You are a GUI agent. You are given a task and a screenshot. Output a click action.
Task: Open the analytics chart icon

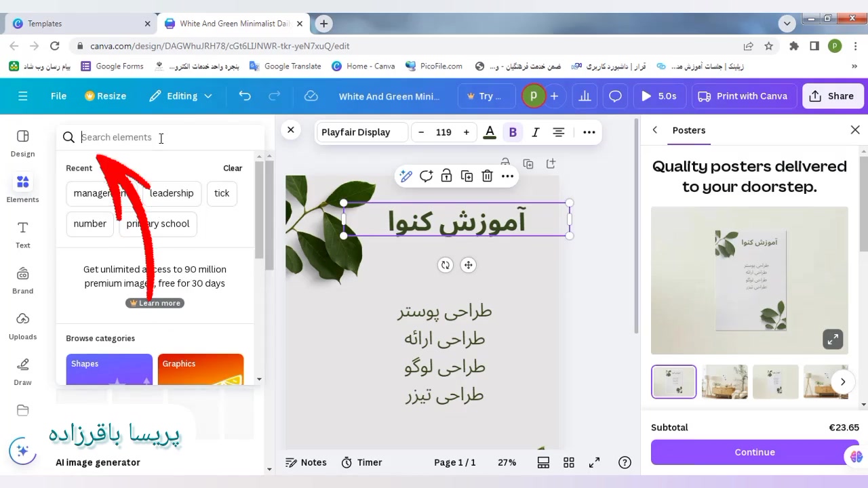point(585,96)
